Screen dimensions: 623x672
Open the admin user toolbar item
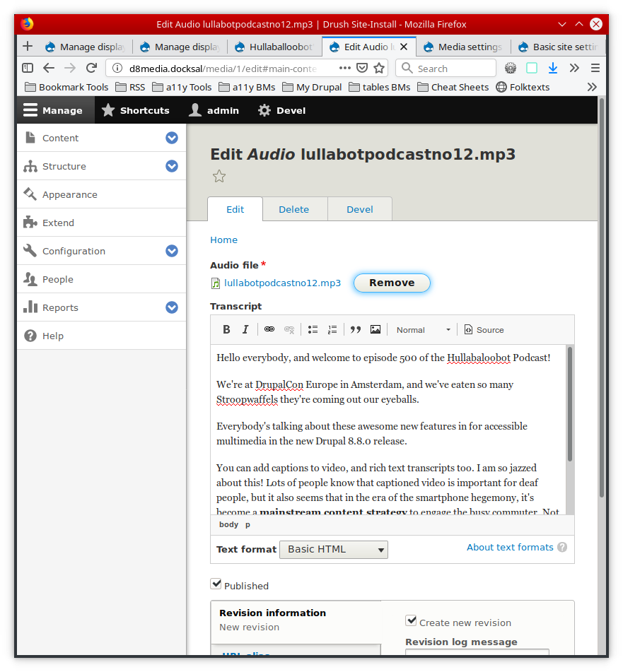pyautogui.click(x=214, y=110)
